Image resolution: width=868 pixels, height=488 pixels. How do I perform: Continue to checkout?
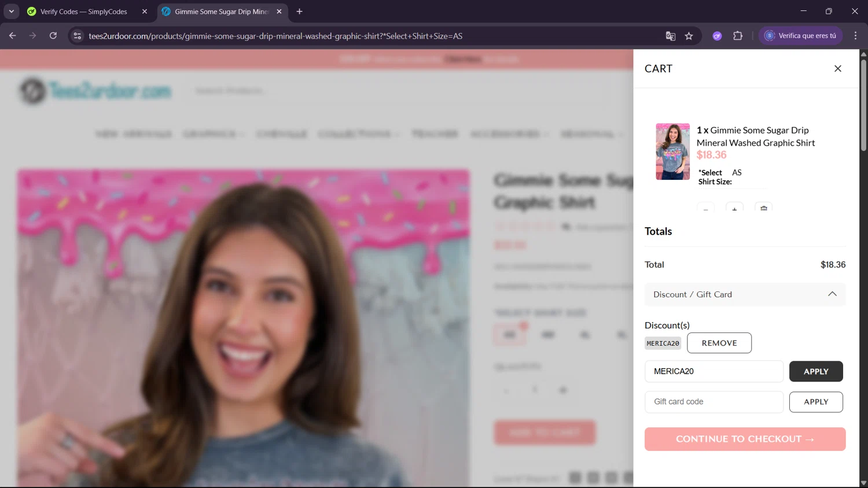(745, 439)
